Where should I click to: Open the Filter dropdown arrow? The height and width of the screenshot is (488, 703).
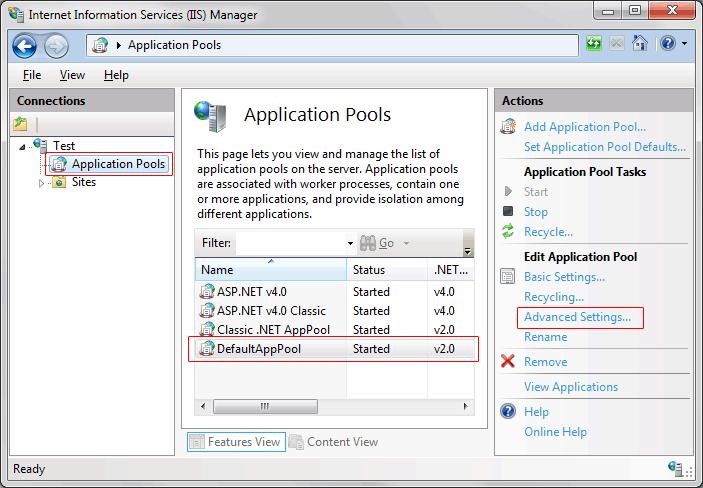click(x=350, y=243)
